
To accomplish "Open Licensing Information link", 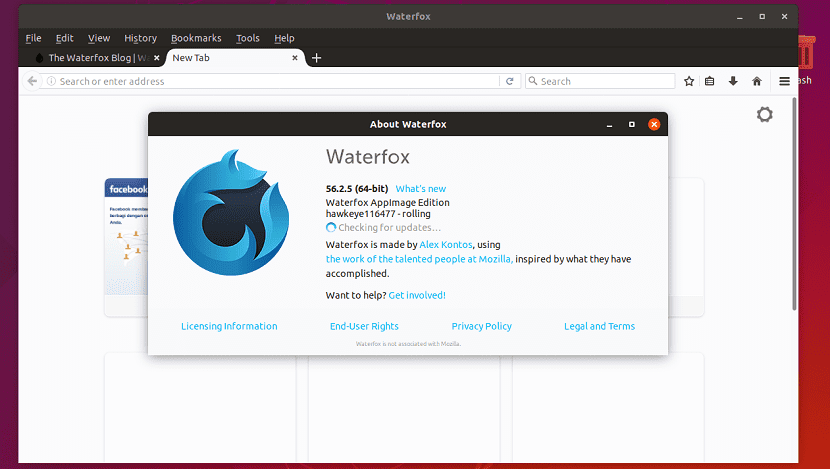I will click(x=229, y=326).
